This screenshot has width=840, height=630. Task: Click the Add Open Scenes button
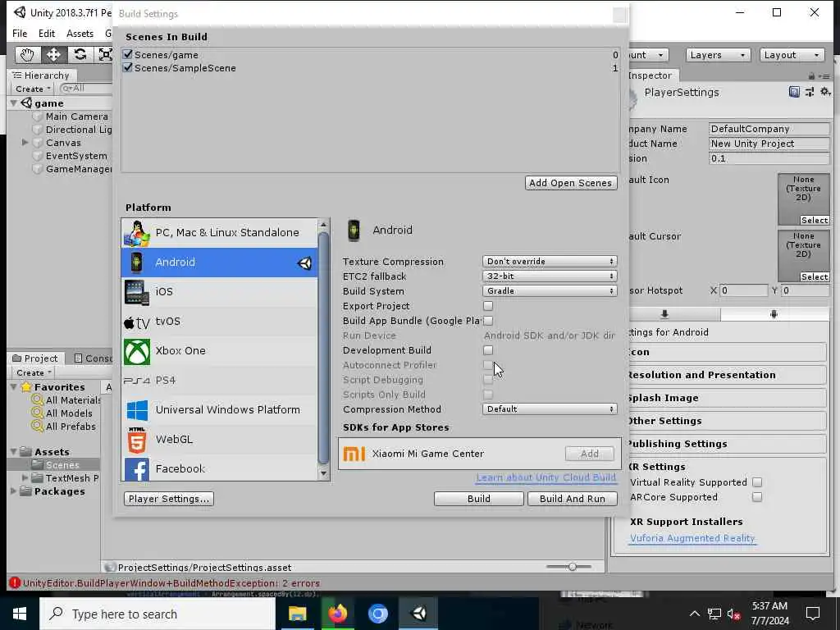571,183
